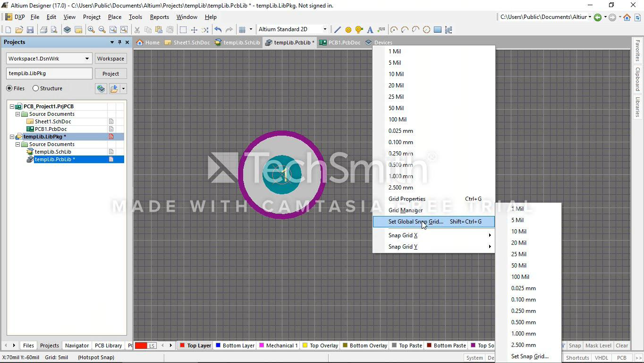Zoom in using magnifier plus icon
The image size is (644, 363).
click(x=91, y=30)
